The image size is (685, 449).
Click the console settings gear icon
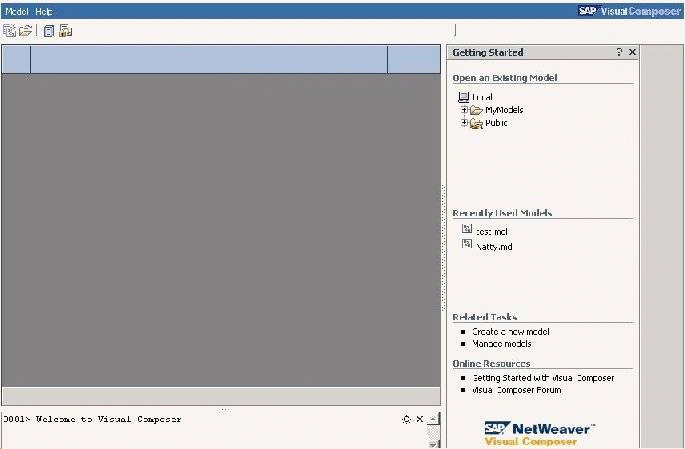tap(406, 420)
